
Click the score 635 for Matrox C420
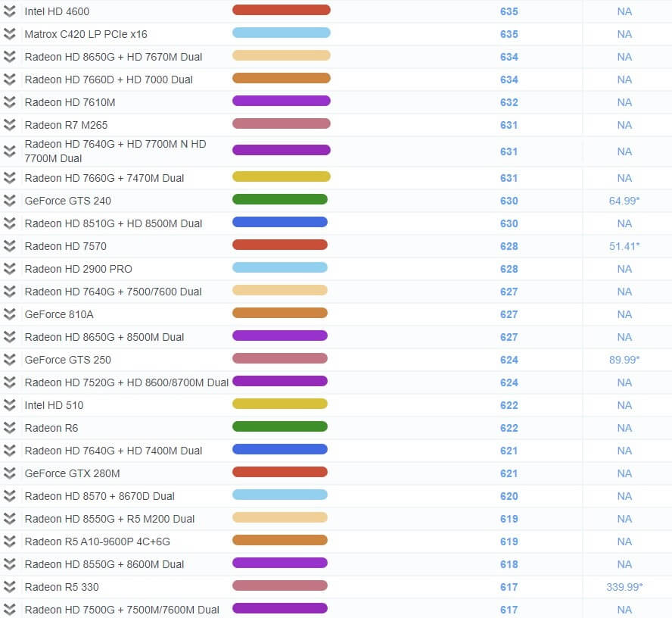(x=509, y=34)
